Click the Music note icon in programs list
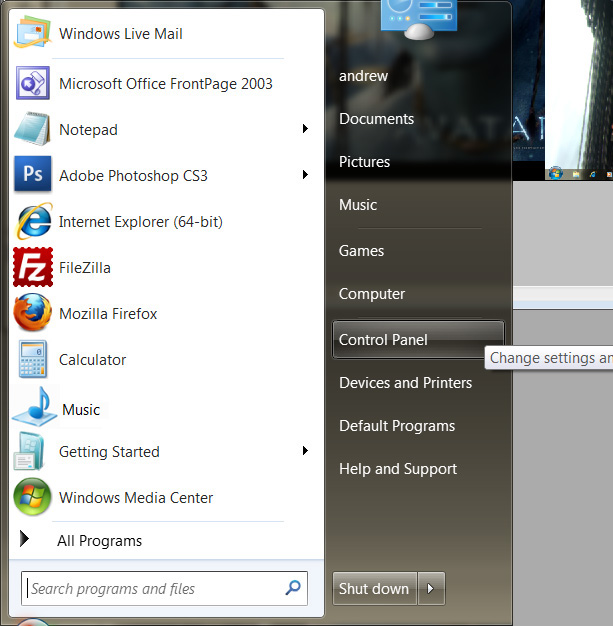 35,407
